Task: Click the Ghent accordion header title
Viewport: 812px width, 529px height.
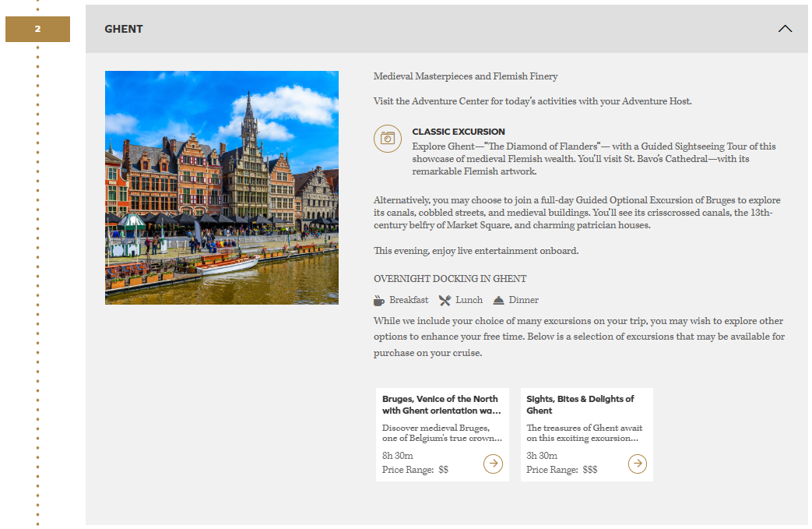Action: [124, 29]
